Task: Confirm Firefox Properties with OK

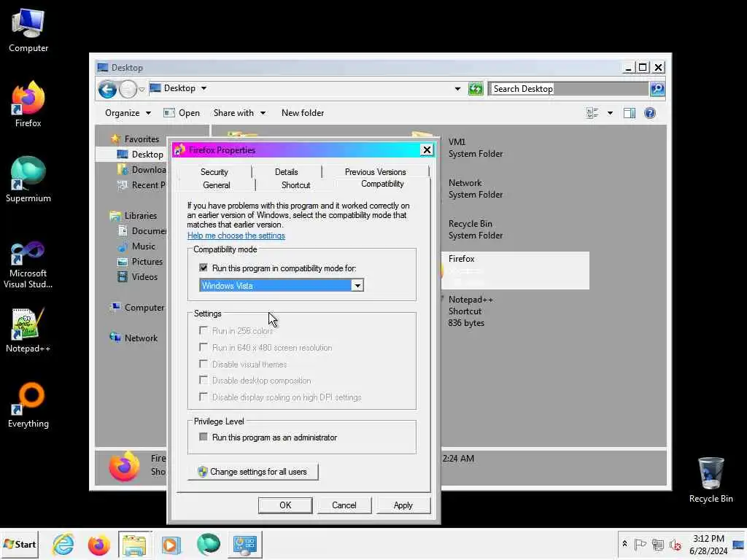Action: (285, 505)
